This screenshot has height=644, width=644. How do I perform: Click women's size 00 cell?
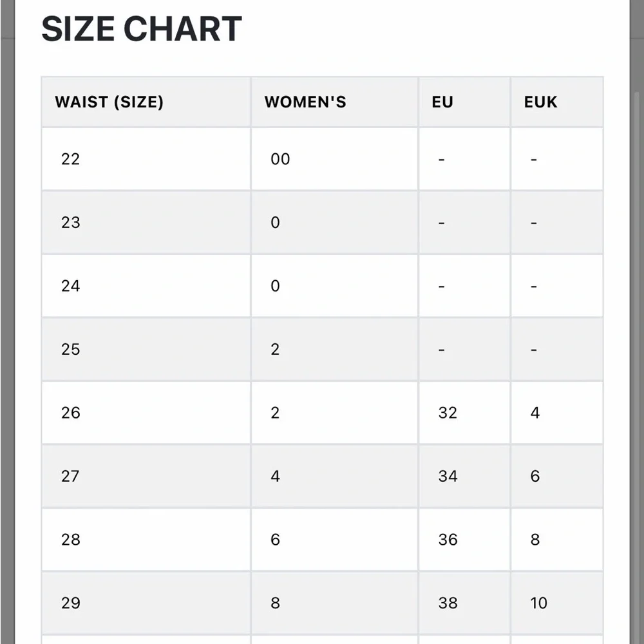click(x=334, y=159)
